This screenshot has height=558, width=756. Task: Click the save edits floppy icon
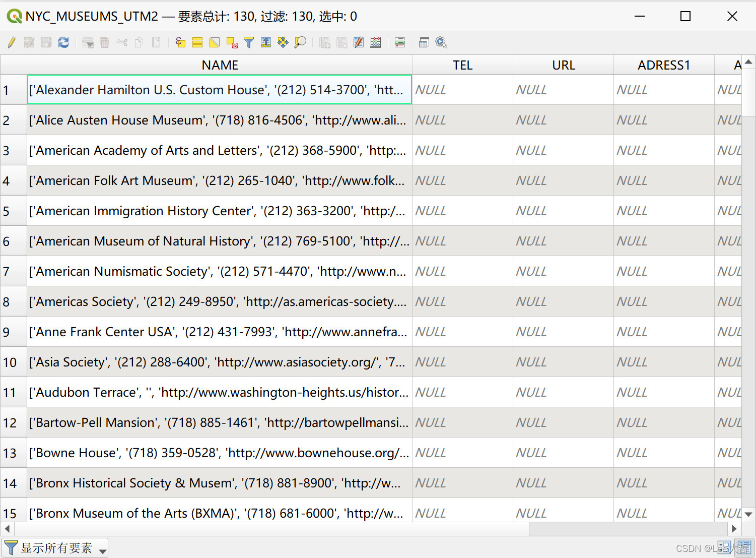click(x=46, y=42)
